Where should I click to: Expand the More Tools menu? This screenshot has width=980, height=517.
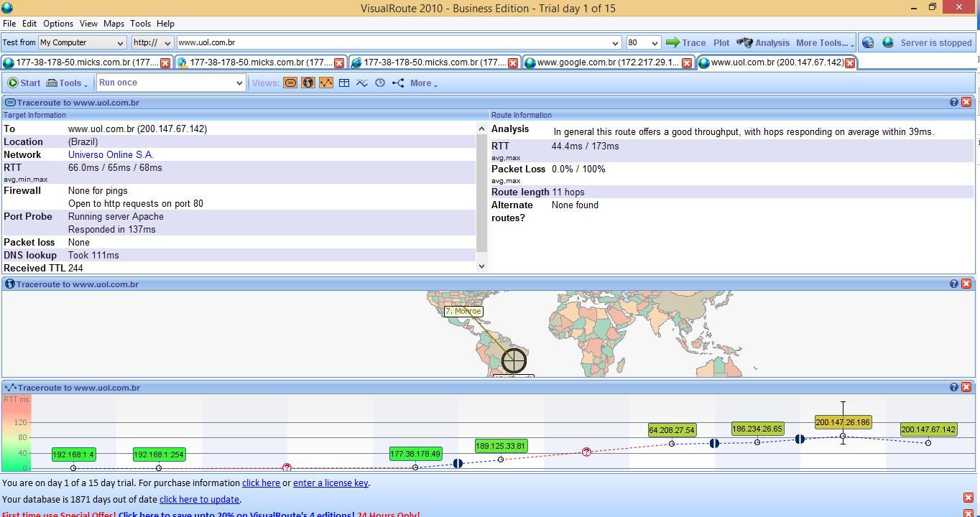click(x=825, y=42)
